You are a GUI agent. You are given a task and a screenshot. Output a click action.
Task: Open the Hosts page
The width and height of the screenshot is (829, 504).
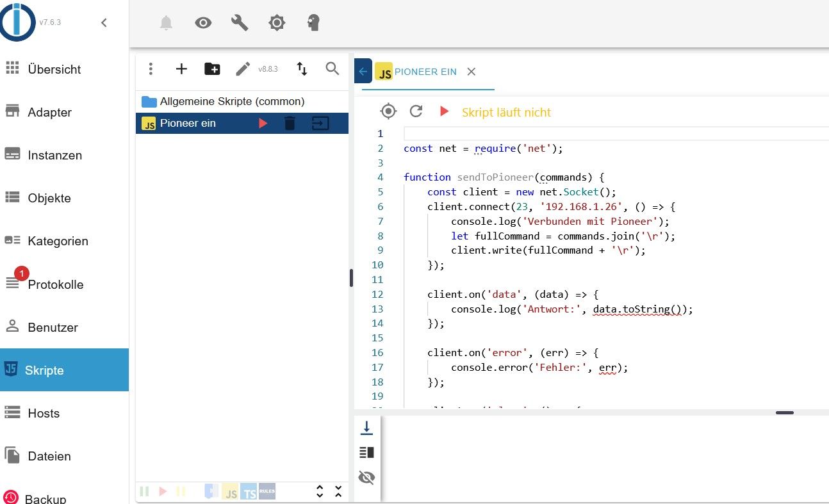64,413
